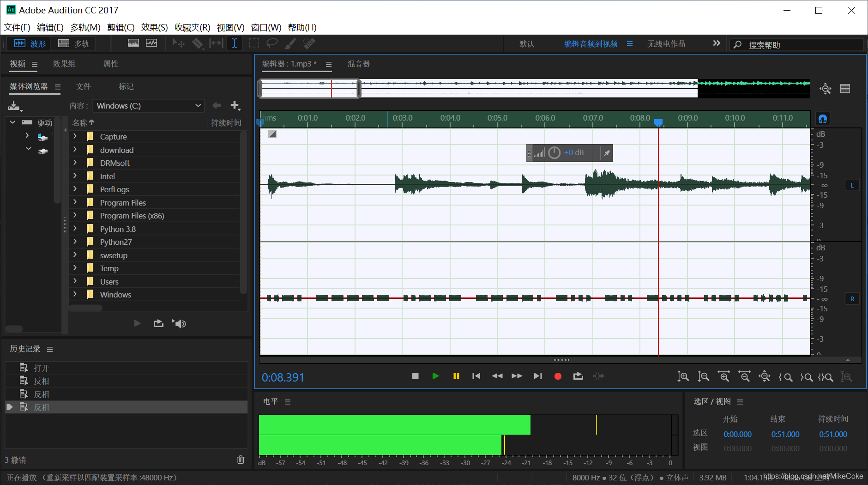Select the Spot Healing Brush tool
Screen dimensions: 868x485
pos(309,43)
